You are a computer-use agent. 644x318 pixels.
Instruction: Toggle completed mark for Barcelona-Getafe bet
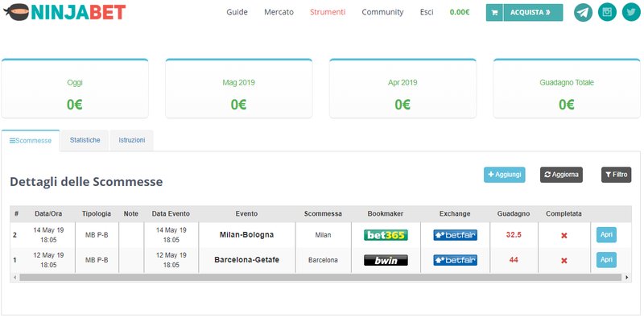click(x=564, y=261)
